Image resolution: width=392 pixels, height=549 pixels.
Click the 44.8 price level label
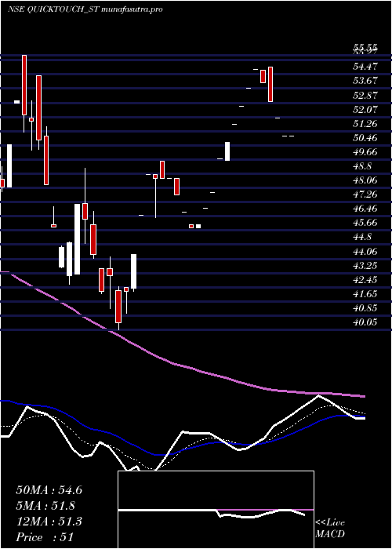point(362,238)
